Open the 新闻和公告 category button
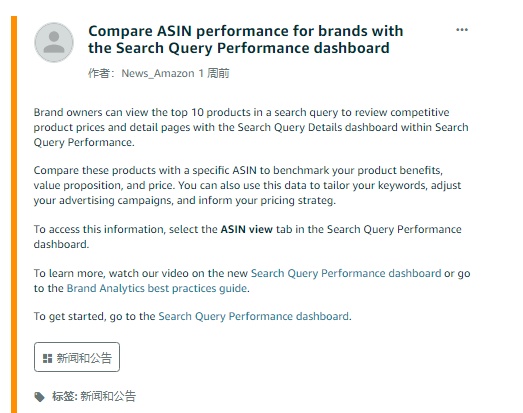523x413 pixels. click(77, 357)
